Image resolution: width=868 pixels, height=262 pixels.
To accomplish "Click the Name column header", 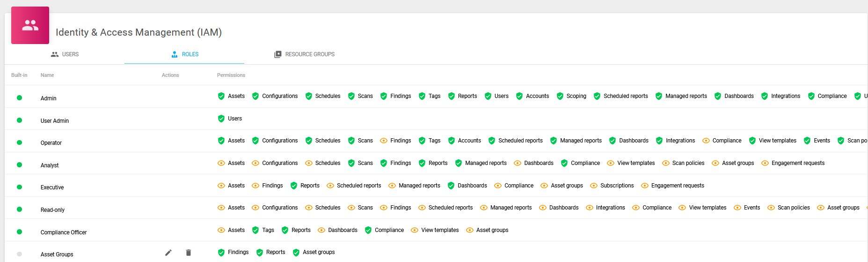I will [x=47, y=75].
